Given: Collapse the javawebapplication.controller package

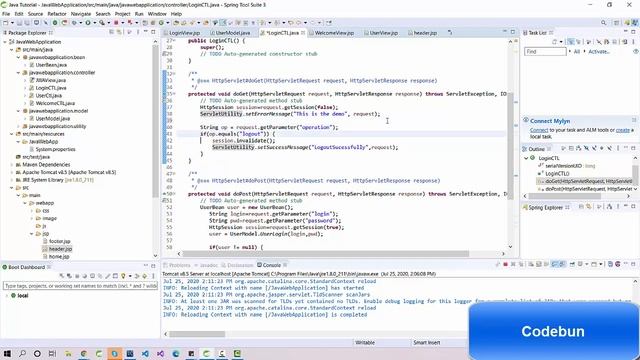Looking at the screenshot, I should 18,73.
